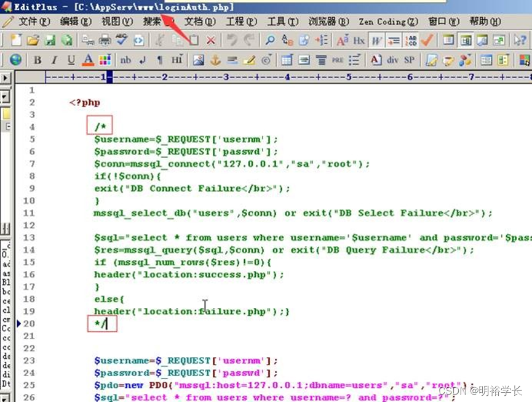Screen dimensions: 532x402
Task: Click the New document icon
Action: pyautogui.click(x=16, y=41)
